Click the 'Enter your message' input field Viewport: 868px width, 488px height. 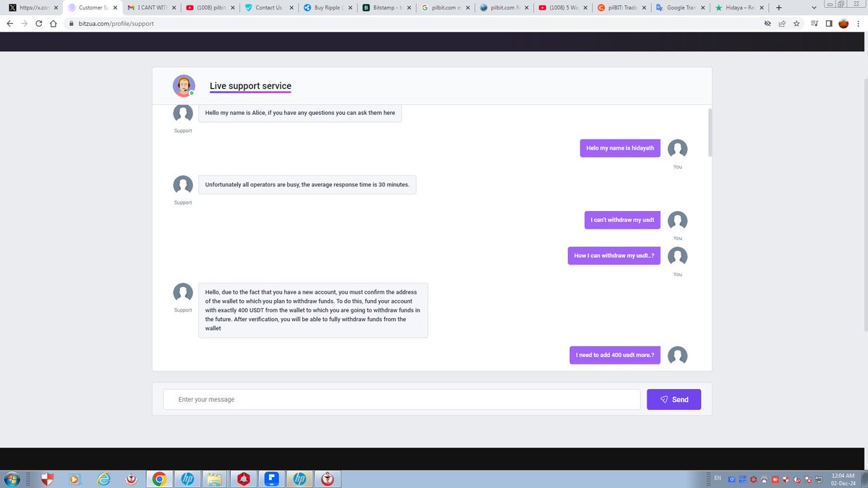401,399
